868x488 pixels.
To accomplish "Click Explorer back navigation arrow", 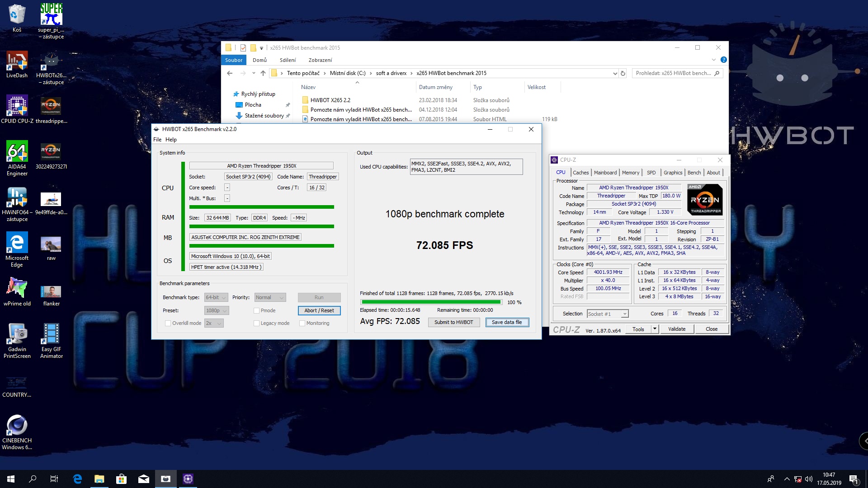I will coord(230,73).
